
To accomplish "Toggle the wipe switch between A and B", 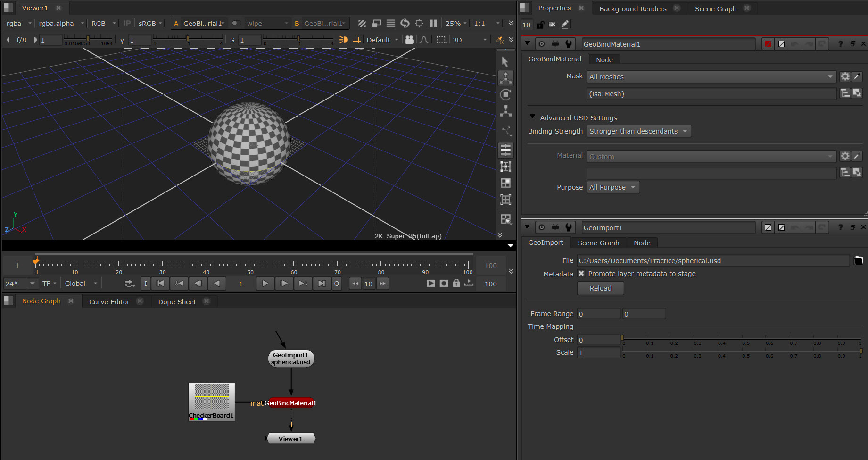I will [236, 23].
